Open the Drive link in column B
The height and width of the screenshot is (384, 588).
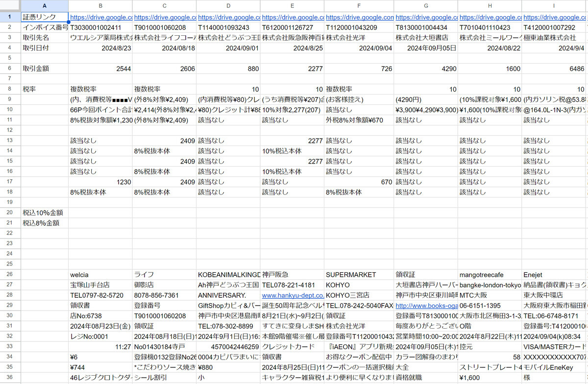(x=101, y=17)
